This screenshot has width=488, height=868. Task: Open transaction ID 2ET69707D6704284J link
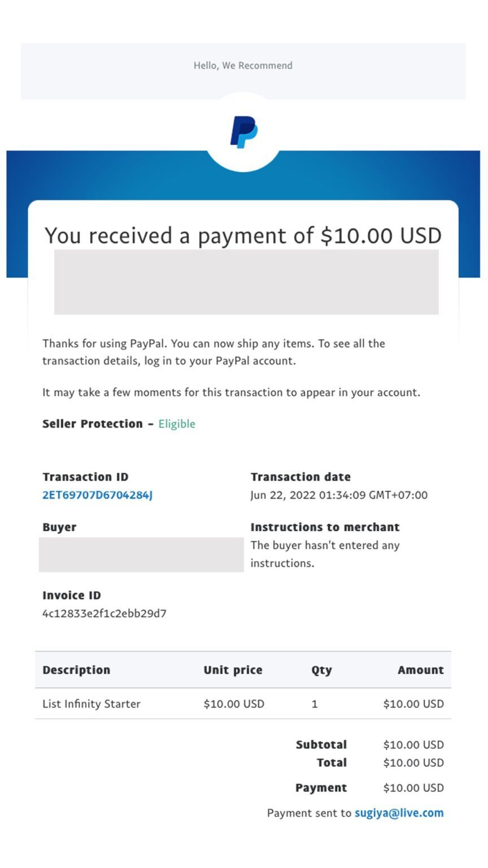[x=98, y=495]
